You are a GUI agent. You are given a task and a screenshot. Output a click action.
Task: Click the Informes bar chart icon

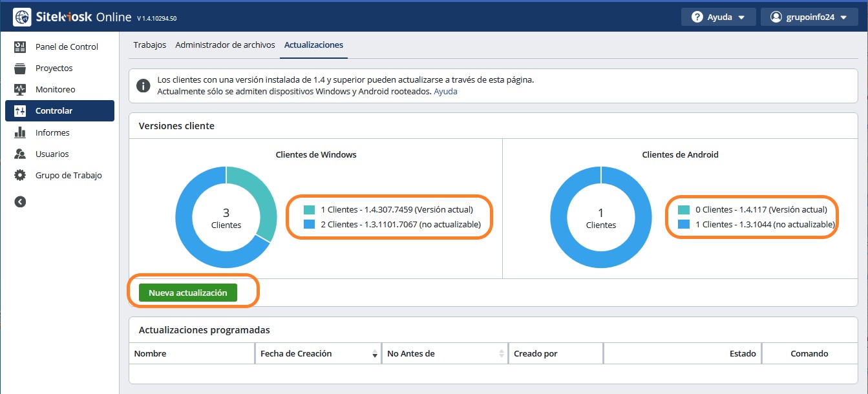[20, 132]
